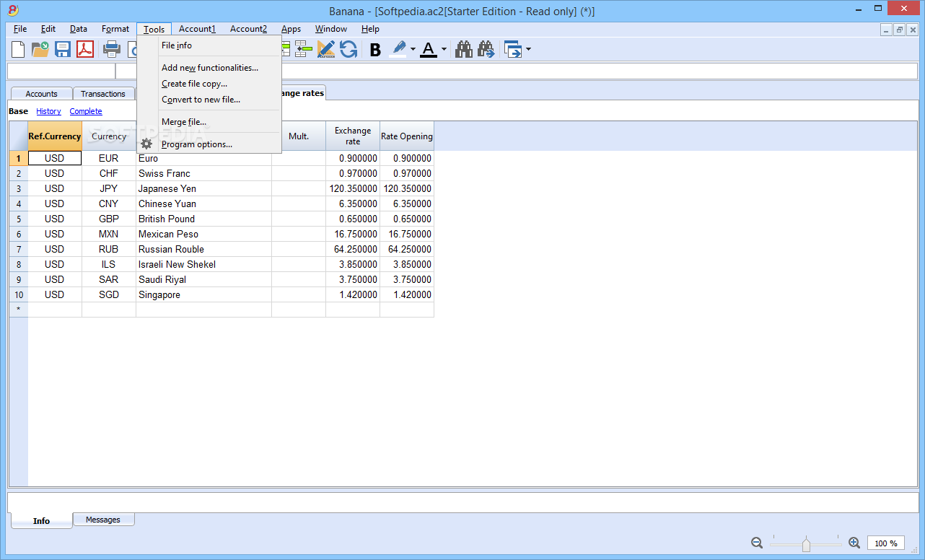Open the Data menu
This screenshot has height=560, width=925.
click(79, 29)
